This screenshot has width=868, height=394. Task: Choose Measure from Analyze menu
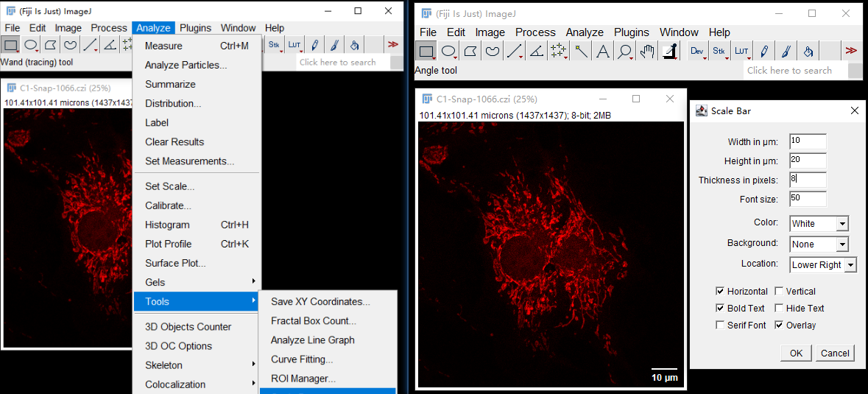tap(196, 46)
